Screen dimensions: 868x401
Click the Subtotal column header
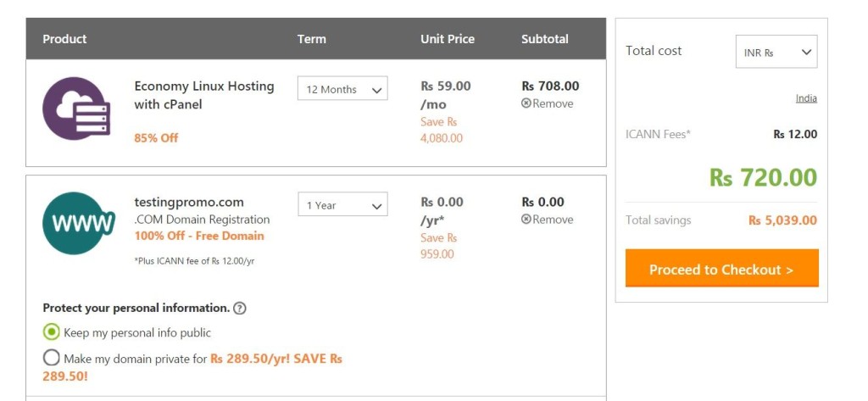point(545,39)
